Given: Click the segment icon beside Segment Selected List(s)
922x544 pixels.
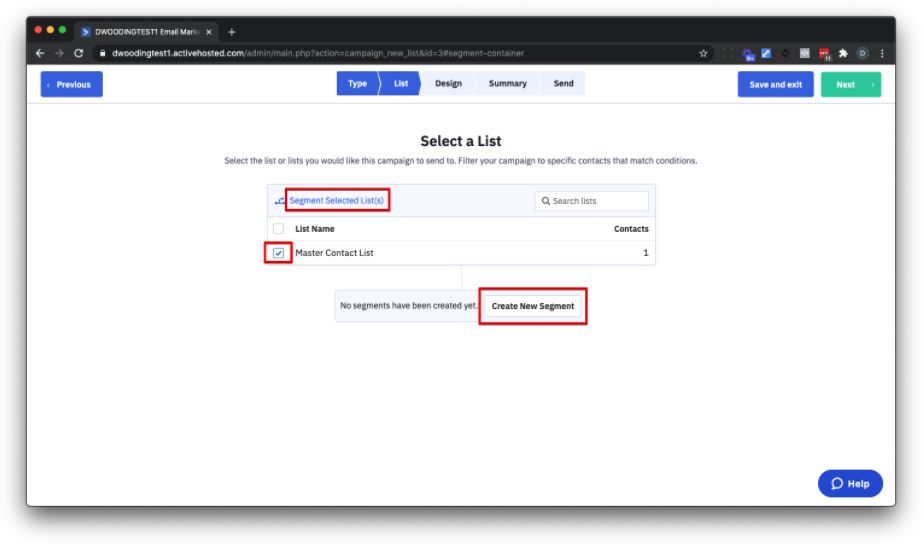Looking at the screenshot, I should coord(280,201).
